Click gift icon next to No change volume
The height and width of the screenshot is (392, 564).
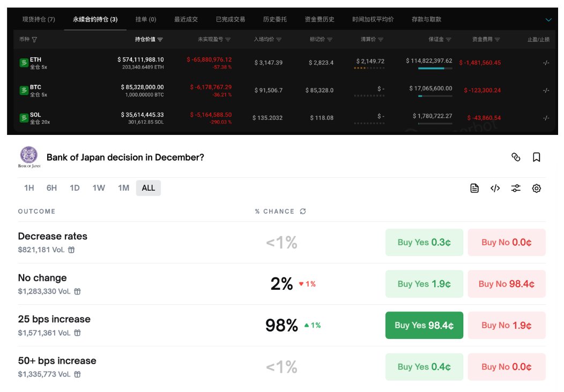click(77, 291)
